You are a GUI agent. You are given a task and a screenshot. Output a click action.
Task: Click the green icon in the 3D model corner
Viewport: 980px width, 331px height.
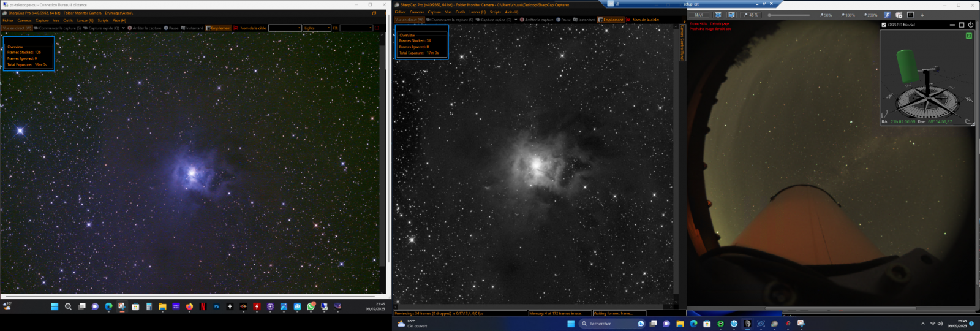968,36
